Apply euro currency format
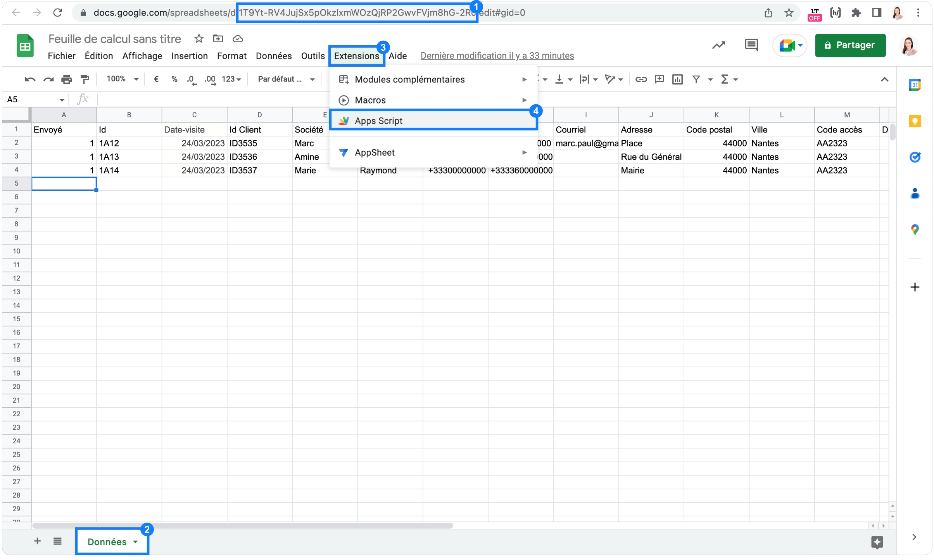This screenshot has height=560, width=934. (x=156, y=79)
